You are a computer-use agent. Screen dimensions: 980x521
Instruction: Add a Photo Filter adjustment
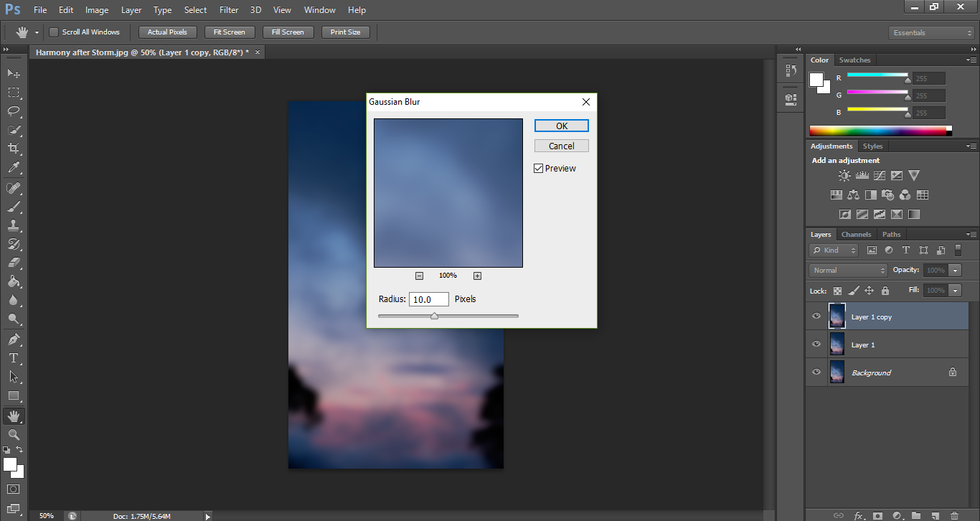pyautogui.click(x=887, y=194)
